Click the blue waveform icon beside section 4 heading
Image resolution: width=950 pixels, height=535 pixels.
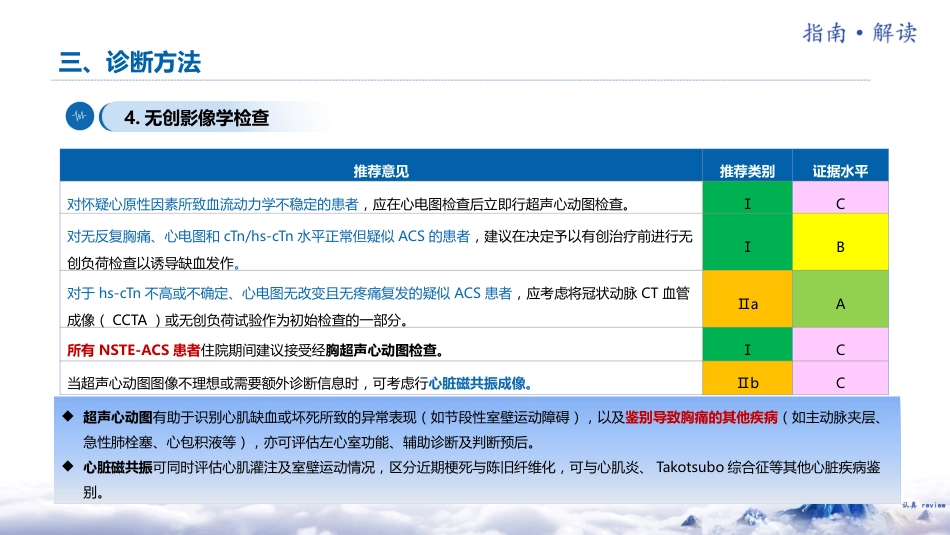point(80,116)
